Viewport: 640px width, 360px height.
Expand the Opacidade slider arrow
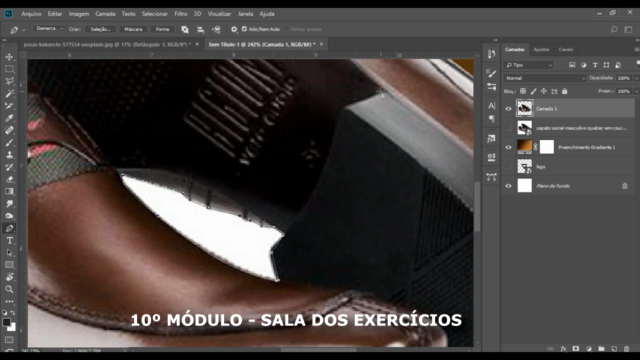pyautogui.click(x=636, y=78)
